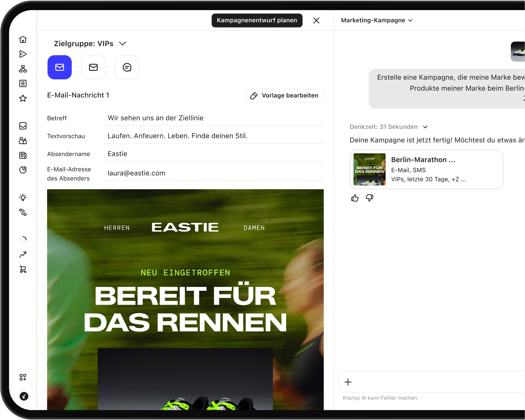
Task: Open the star Reviews icon in sidebar
Action: tap(23, 98)
